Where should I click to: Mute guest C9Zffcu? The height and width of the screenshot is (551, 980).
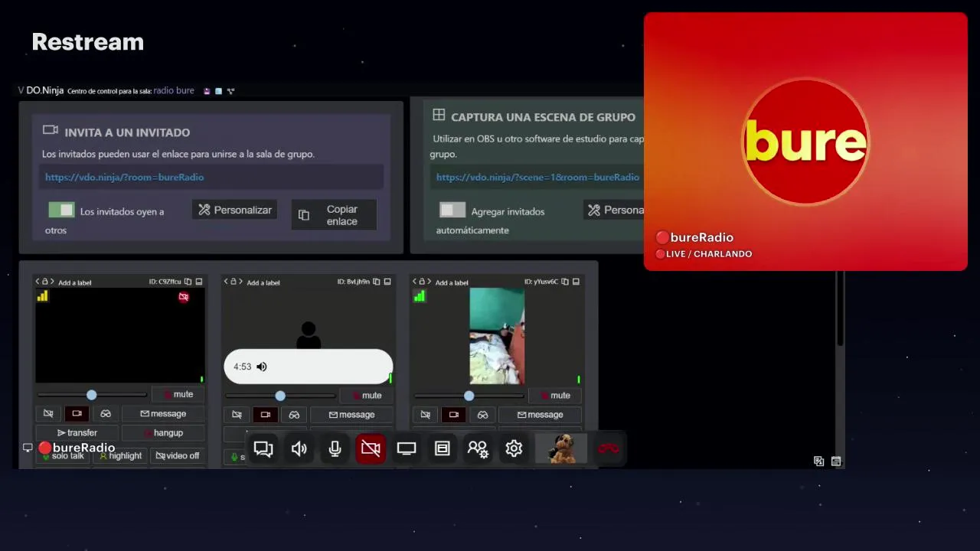(x=178, y=395)
